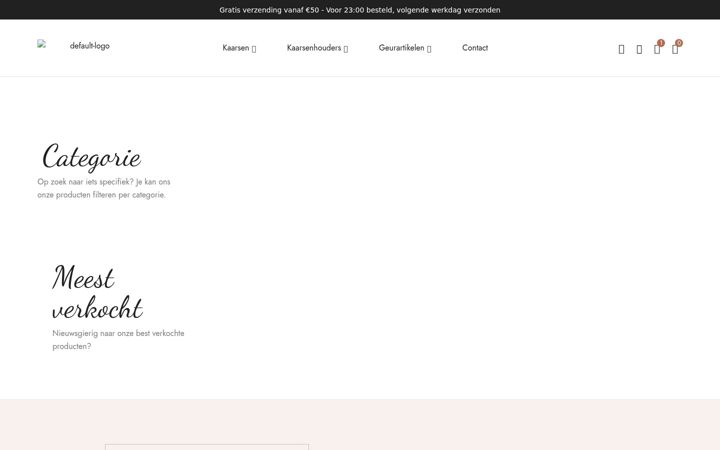This screenshot has height=450, width=720.
Task: Click the unbadged icon beside the badge-1 icon
Action: tap(639, 49)
